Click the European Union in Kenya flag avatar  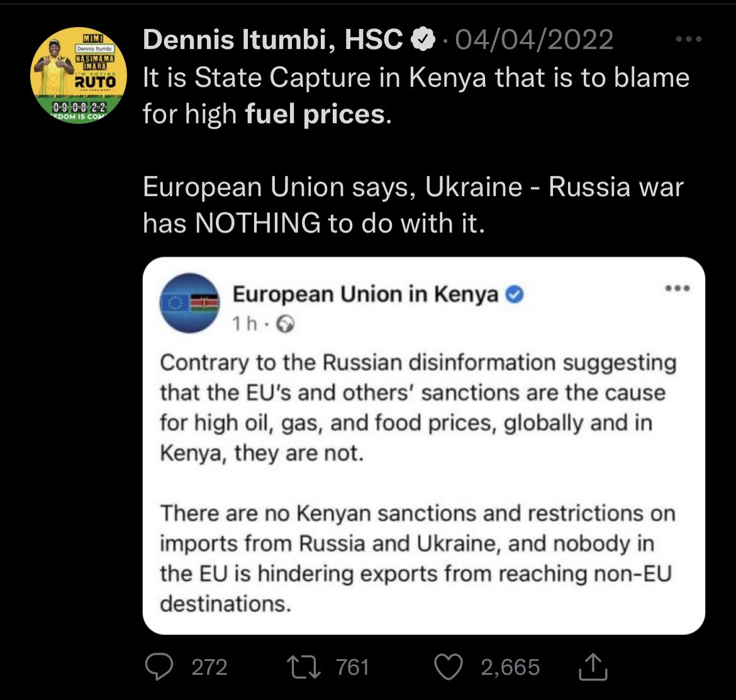tap(190, 303)
